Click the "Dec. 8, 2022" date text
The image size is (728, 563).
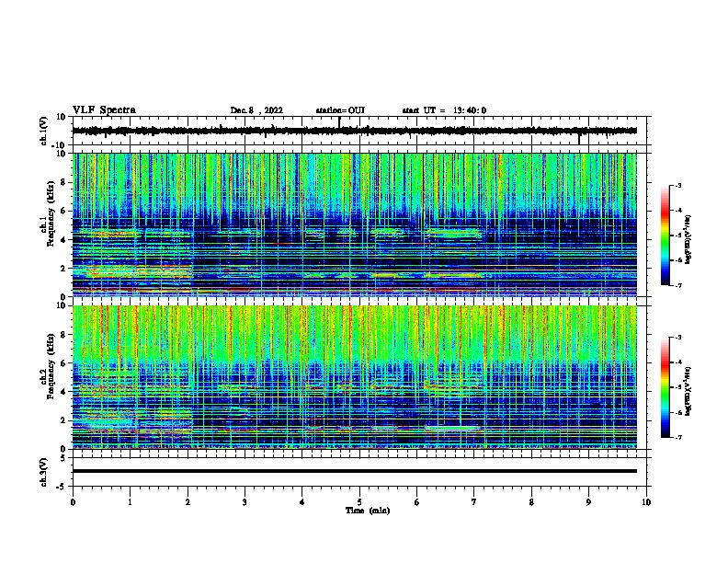[x=256, y=110]
